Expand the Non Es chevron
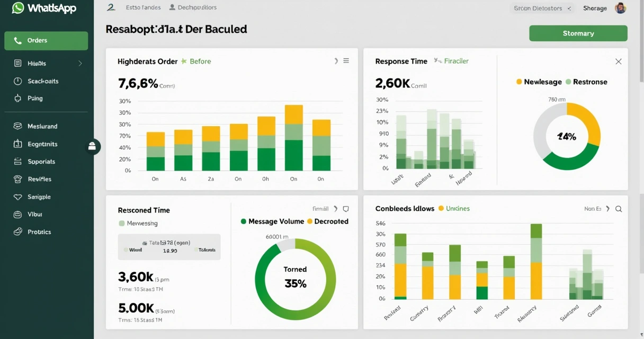The height and width of the screenshot is (339, 644). (x=607, y=209)
